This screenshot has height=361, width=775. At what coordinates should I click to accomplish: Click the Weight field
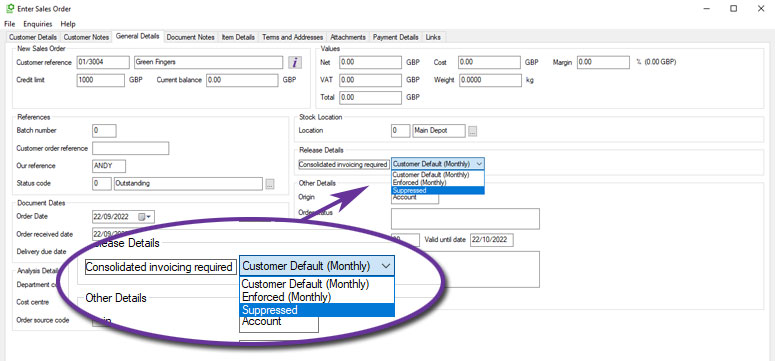pos(490,80)
